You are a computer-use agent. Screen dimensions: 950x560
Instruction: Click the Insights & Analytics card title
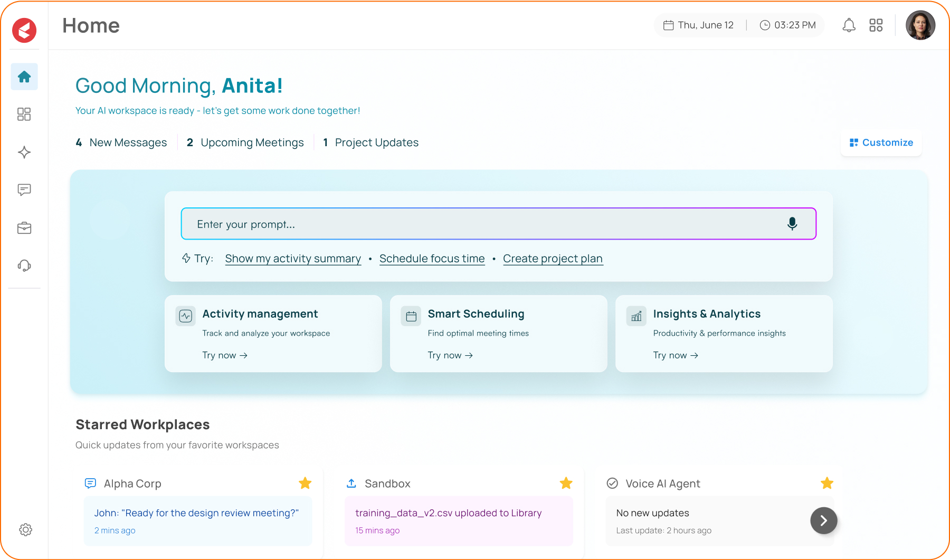coord(707,314)
